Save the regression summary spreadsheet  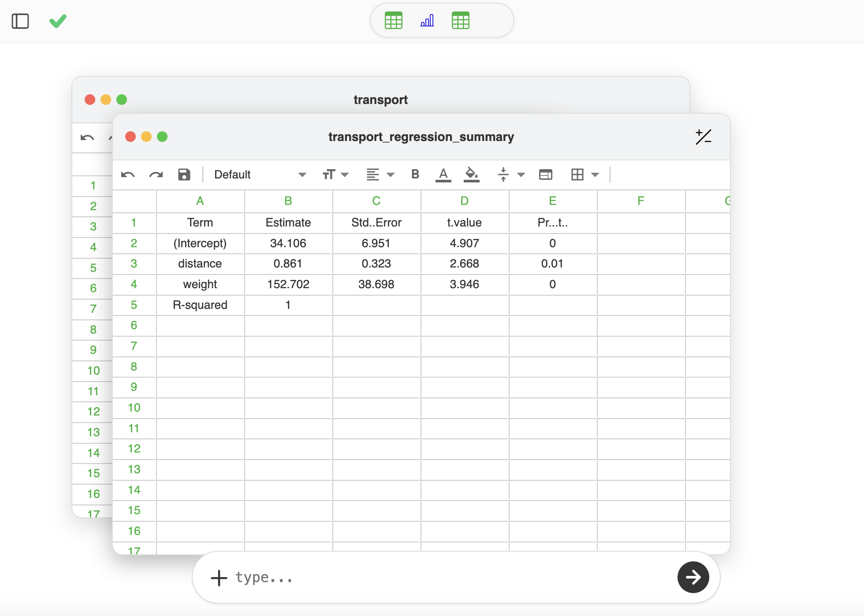point(184,175)
